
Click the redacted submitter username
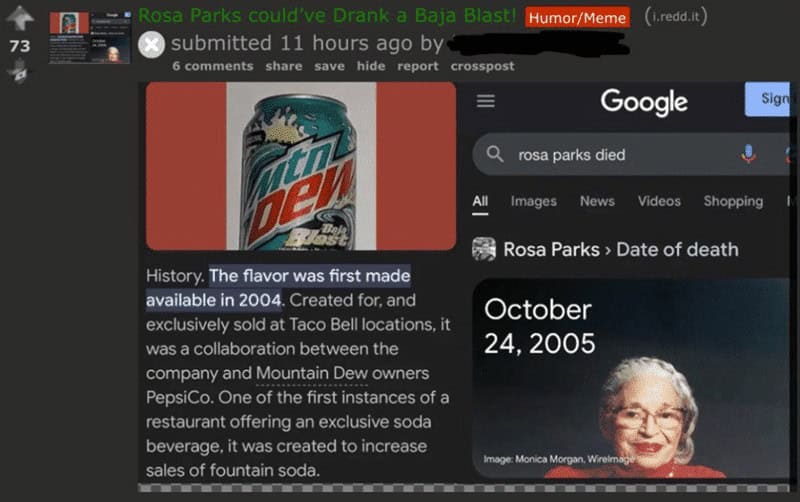[x=538, y=43]
